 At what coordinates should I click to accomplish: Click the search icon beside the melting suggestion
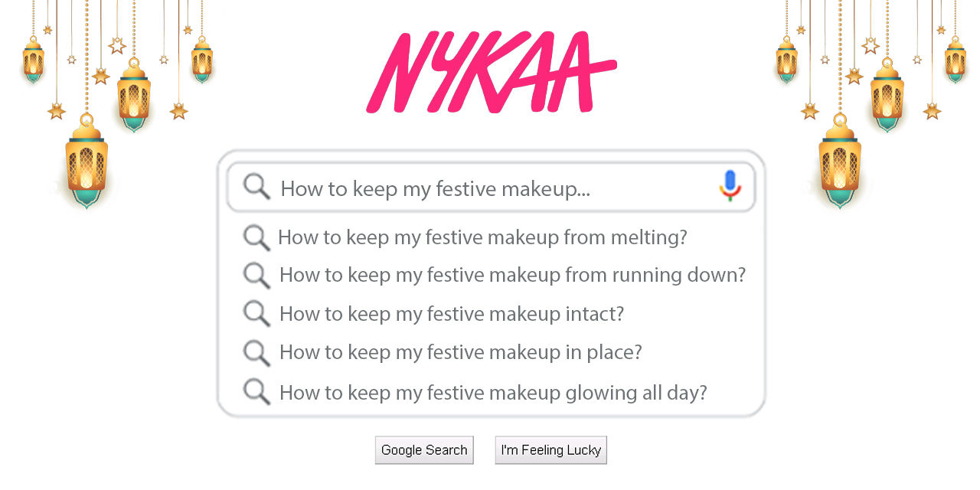pyautogui.click(x=256, y=238)
